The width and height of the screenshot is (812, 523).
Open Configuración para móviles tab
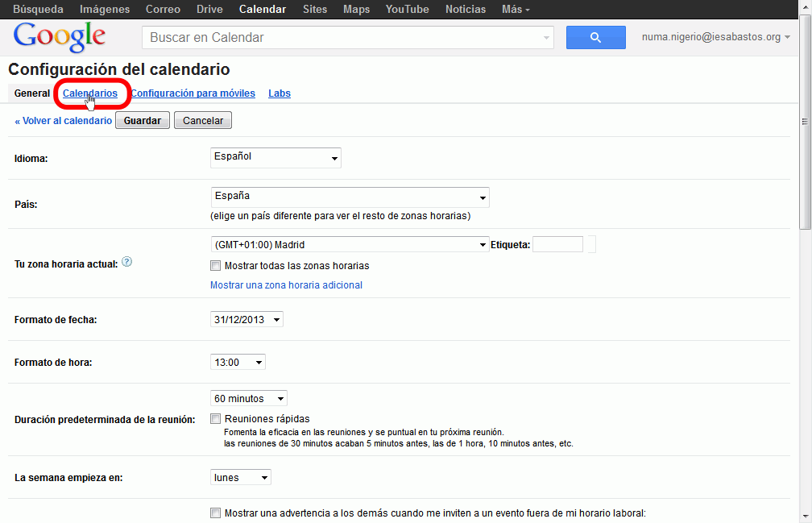click(193, 93)
